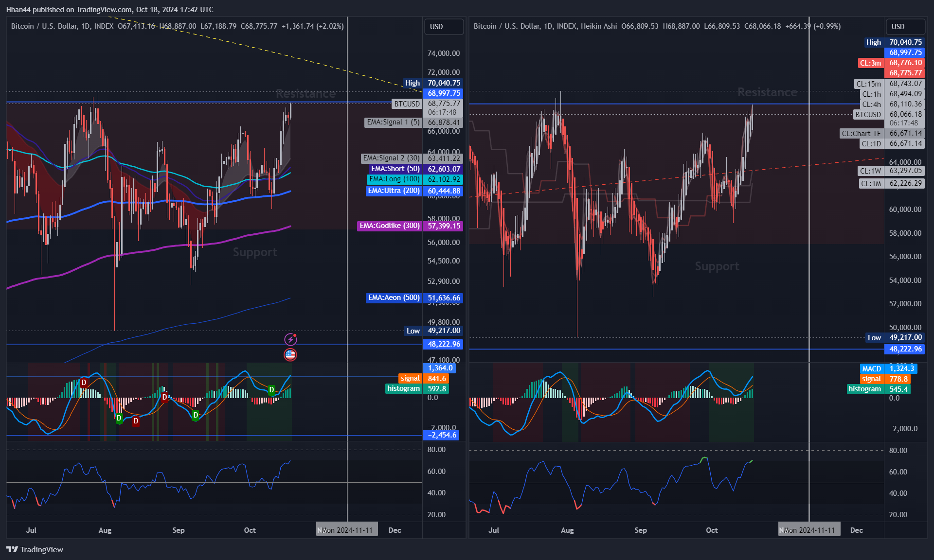This screenshot has height=560, width=934.
Task: Click the signal 778.8 label on the right chart
Action: 885,379
